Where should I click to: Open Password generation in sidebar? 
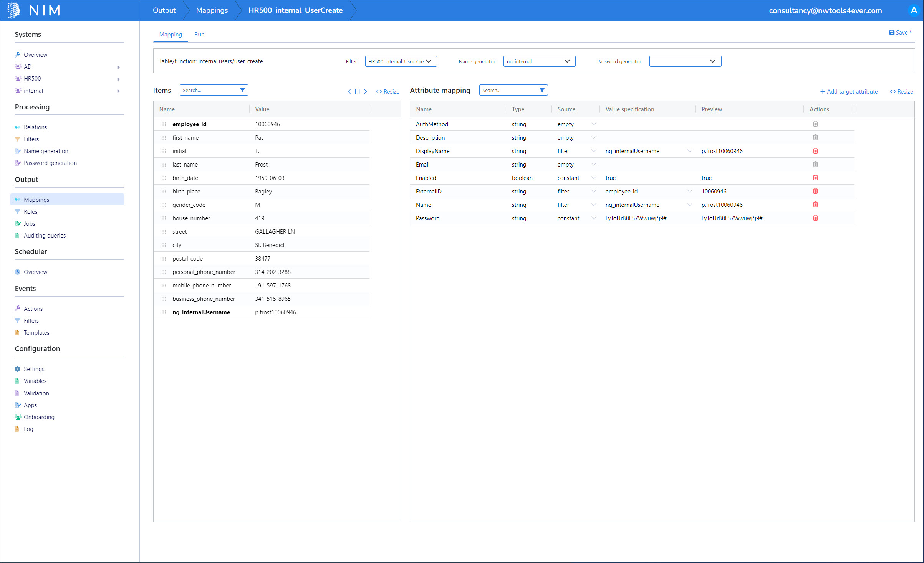point(50,163)
